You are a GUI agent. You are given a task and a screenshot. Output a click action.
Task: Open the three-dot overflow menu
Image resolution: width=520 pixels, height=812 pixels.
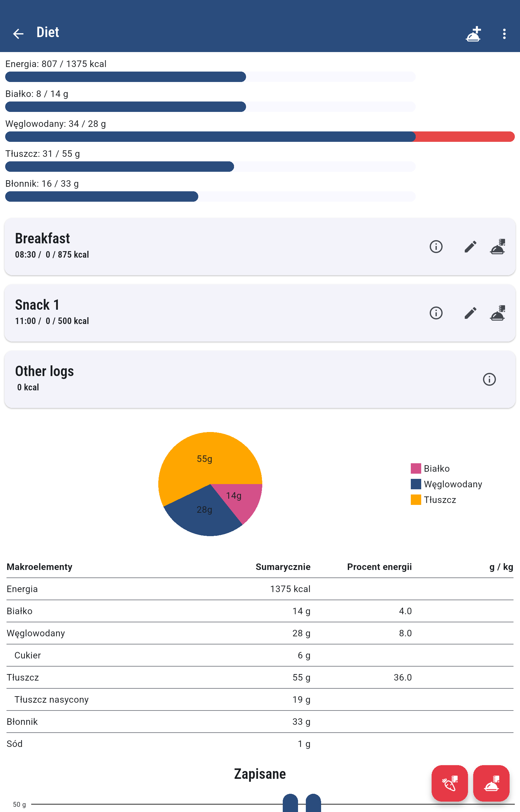pyautogui.click(x=504, y=34)
